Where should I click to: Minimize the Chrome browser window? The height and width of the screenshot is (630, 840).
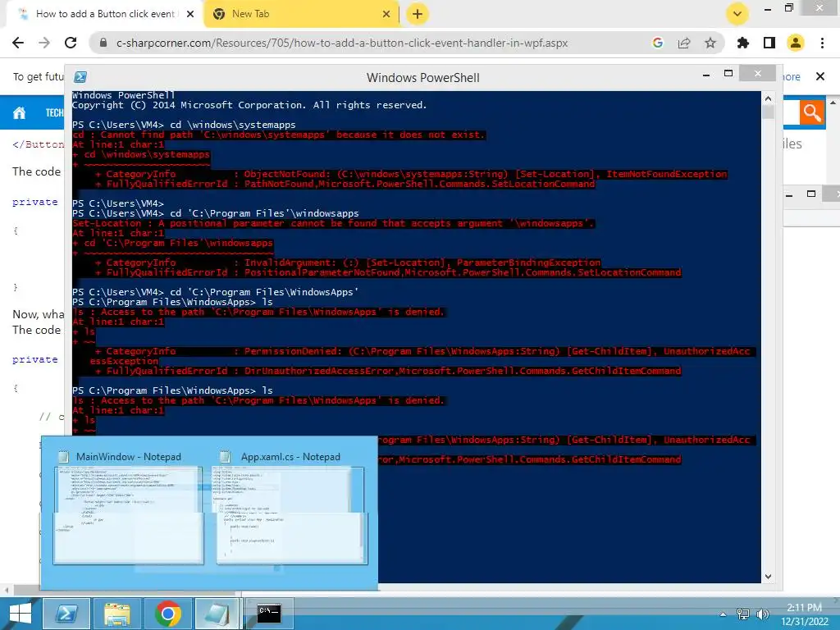768,8
